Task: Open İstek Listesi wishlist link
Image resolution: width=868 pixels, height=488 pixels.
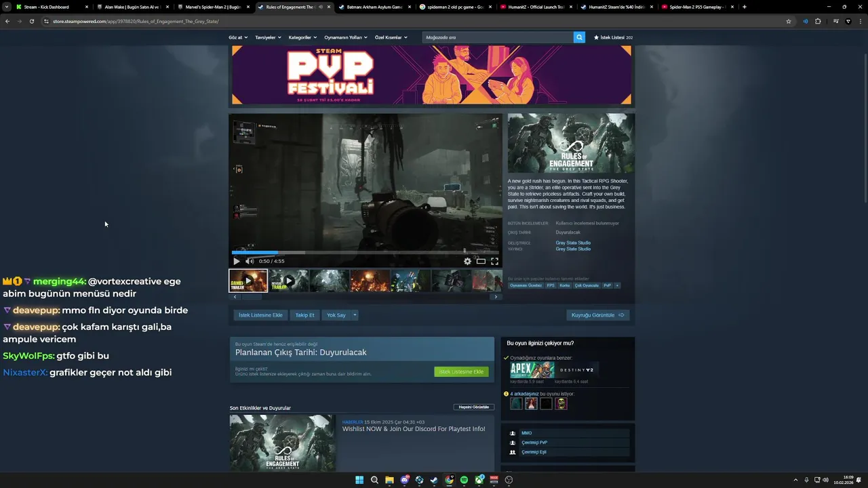Action: pos(613,37)
